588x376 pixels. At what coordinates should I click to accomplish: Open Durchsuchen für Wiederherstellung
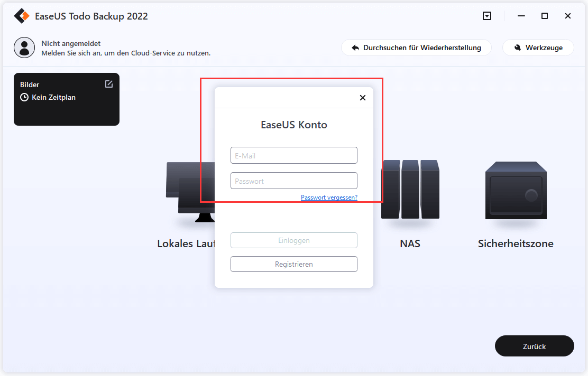tap(416, 48)
